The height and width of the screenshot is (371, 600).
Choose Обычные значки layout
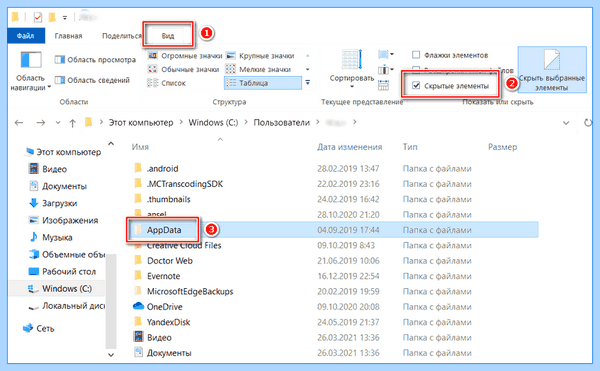point(183,69)
